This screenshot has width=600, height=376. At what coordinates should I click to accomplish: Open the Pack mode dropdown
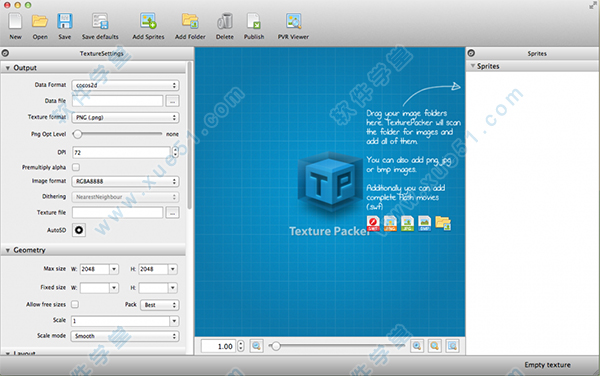point(160,305)
